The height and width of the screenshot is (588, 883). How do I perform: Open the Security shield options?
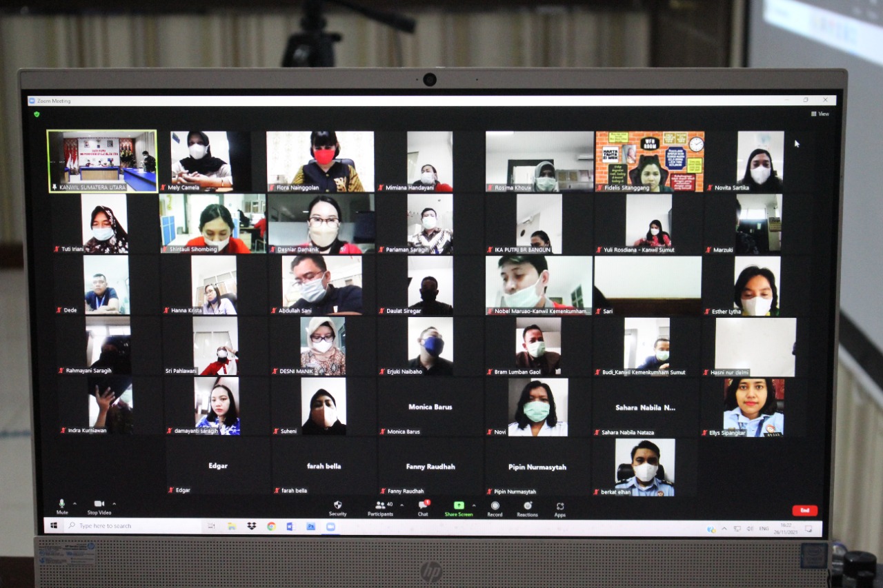pyautogui.click(x=337, y=506)
